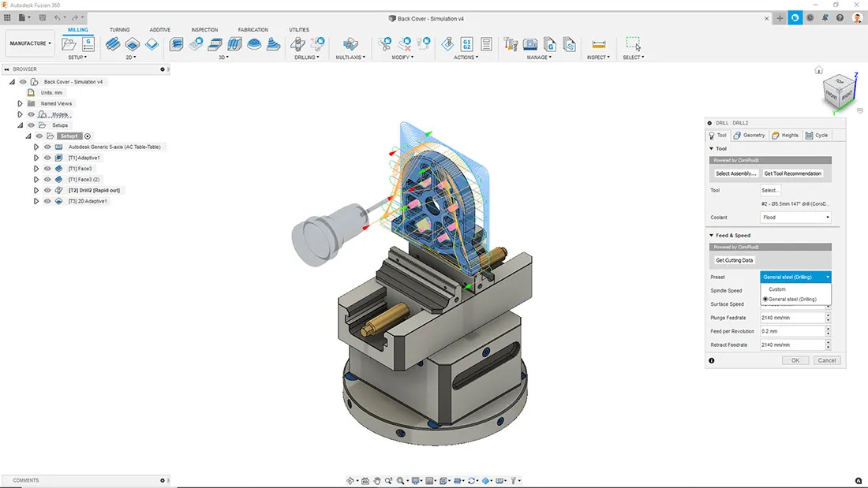Click the Save disk icon
Image resolution: width=868 pixels, height=488 pixels.
43,17
